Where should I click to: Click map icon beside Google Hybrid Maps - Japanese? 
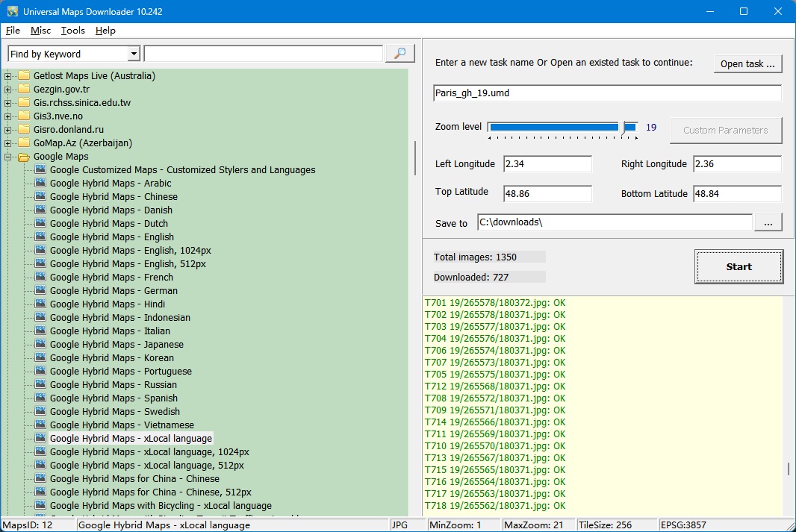click(x=40, y=345)
